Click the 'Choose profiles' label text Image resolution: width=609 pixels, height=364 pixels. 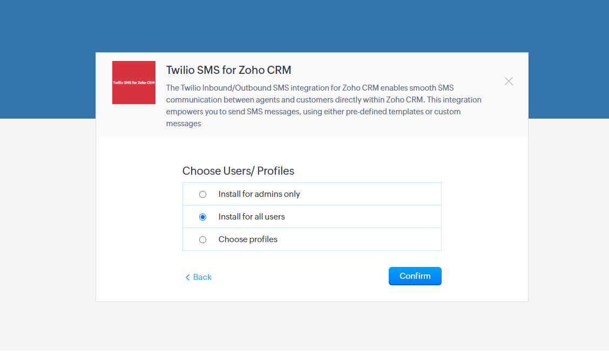coord(248,239)
